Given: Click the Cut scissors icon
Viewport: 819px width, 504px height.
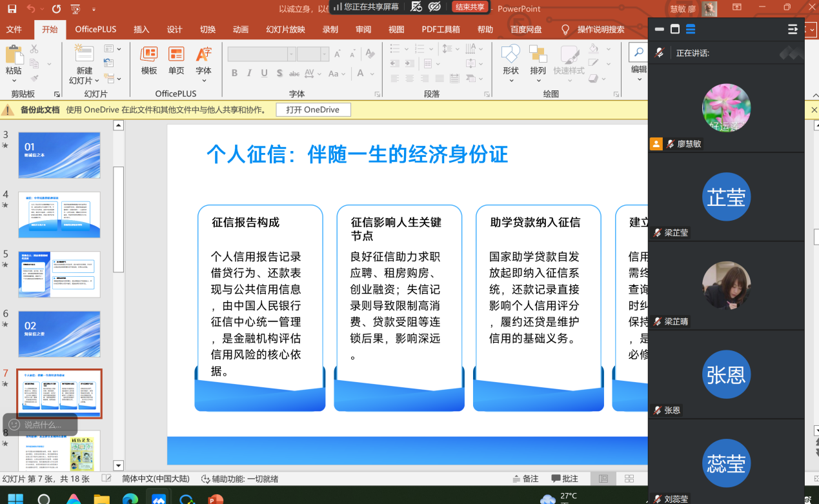Looking at the screenshot, I should 34,49.
